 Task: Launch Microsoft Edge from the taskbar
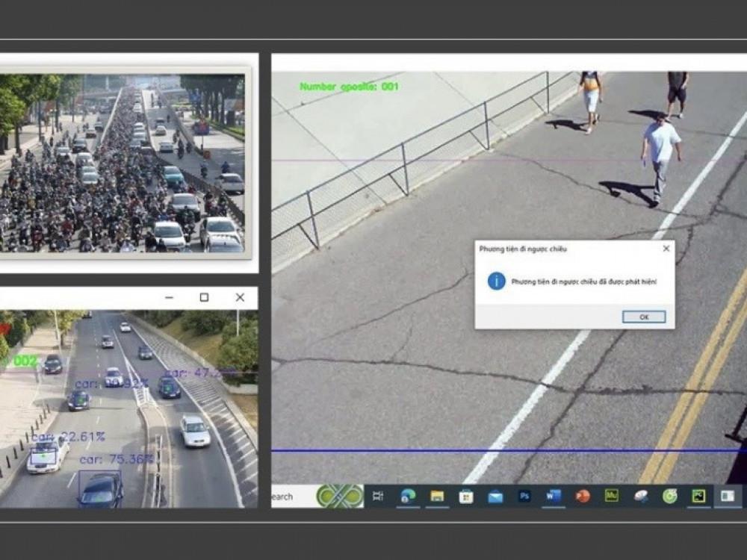click(408, 497)
